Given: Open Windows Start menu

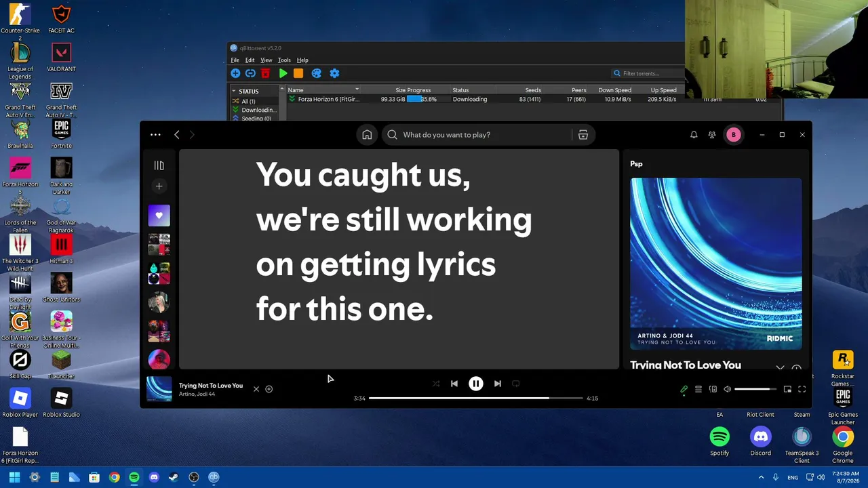Looking at the screenshot, I should pyautogui.click(x=14, y=477).
